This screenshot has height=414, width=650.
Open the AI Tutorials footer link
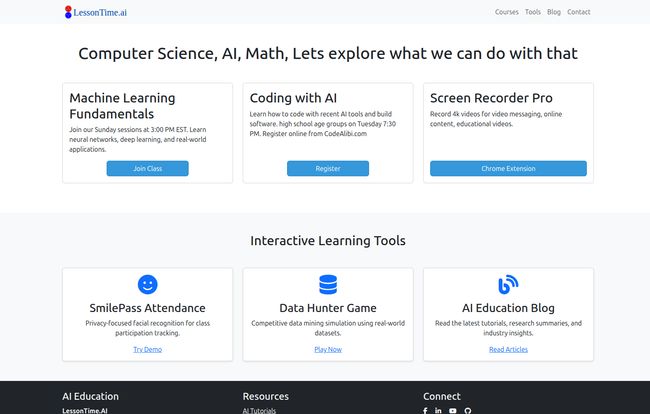click(x=259, y=411)
